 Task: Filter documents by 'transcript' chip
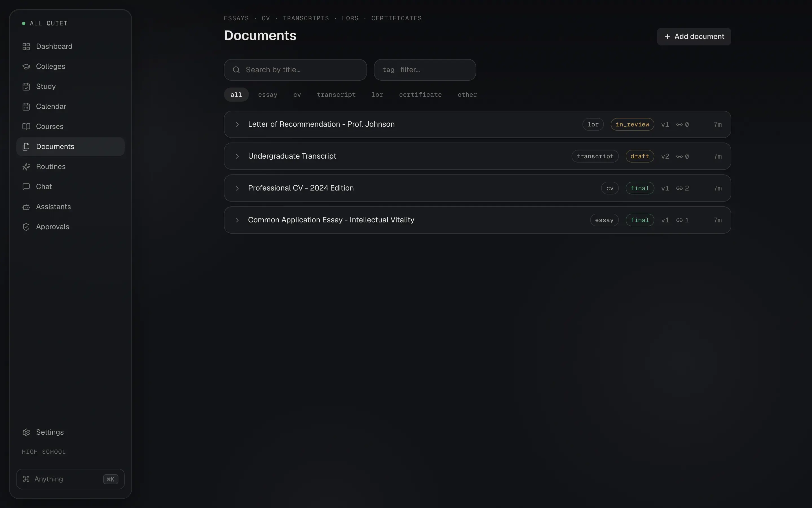coord(336,95)
